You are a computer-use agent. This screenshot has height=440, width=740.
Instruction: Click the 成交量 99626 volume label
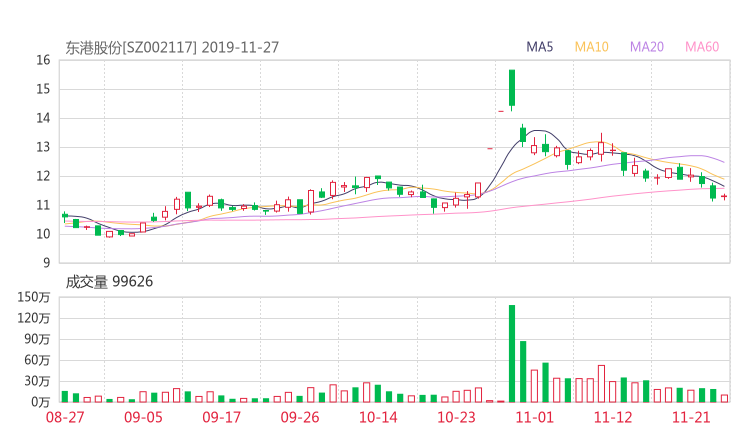pos(109,282)
